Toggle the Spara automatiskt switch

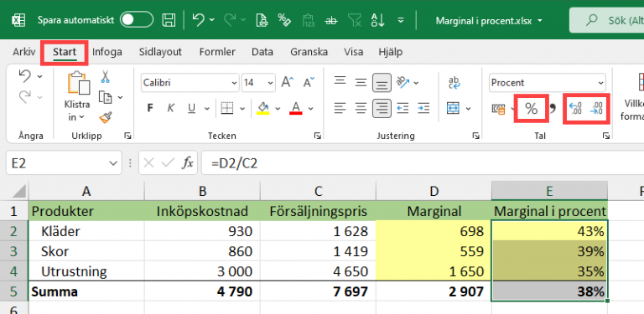[137, 19]
